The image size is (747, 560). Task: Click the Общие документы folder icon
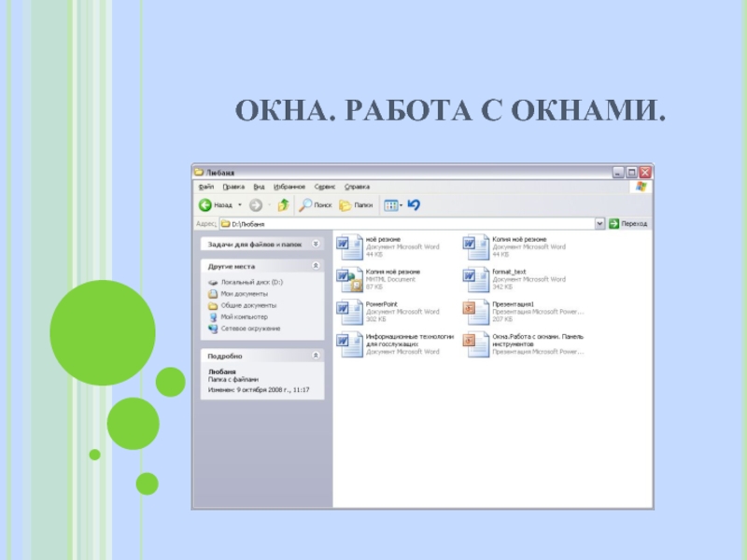(213, 306)
